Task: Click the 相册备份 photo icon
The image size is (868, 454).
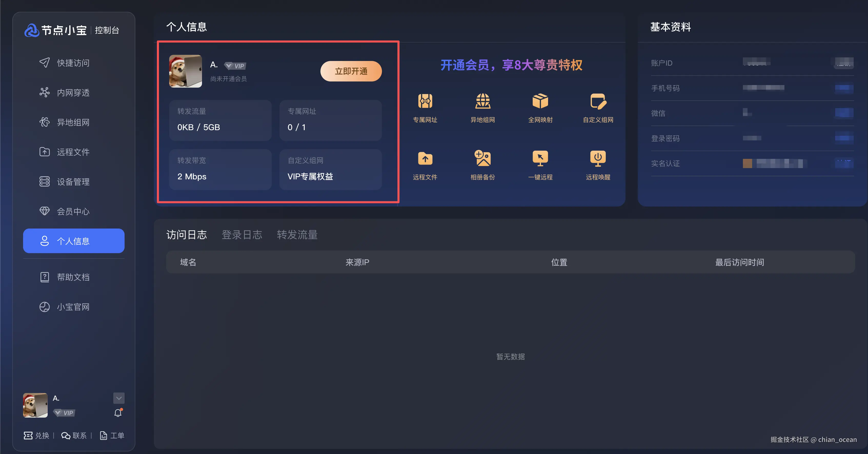Action: tap(482, 158)
